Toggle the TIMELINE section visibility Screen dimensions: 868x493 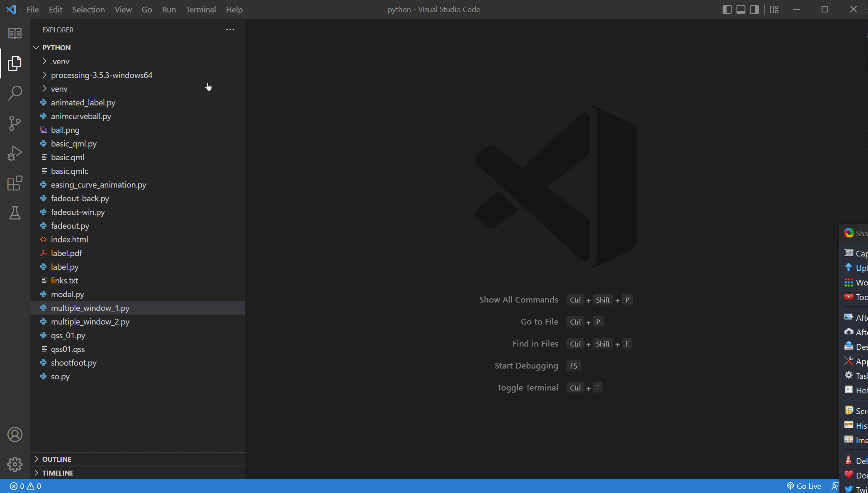coord(57,473)
